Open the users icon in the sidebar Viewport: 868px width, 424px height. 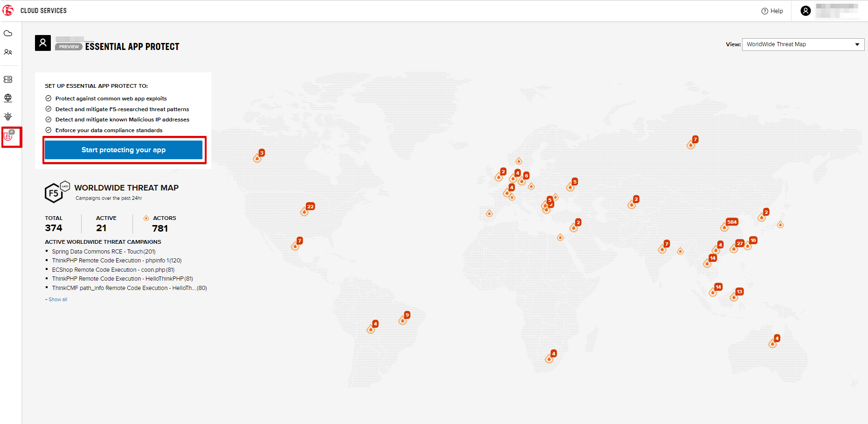tap(8, 52)
